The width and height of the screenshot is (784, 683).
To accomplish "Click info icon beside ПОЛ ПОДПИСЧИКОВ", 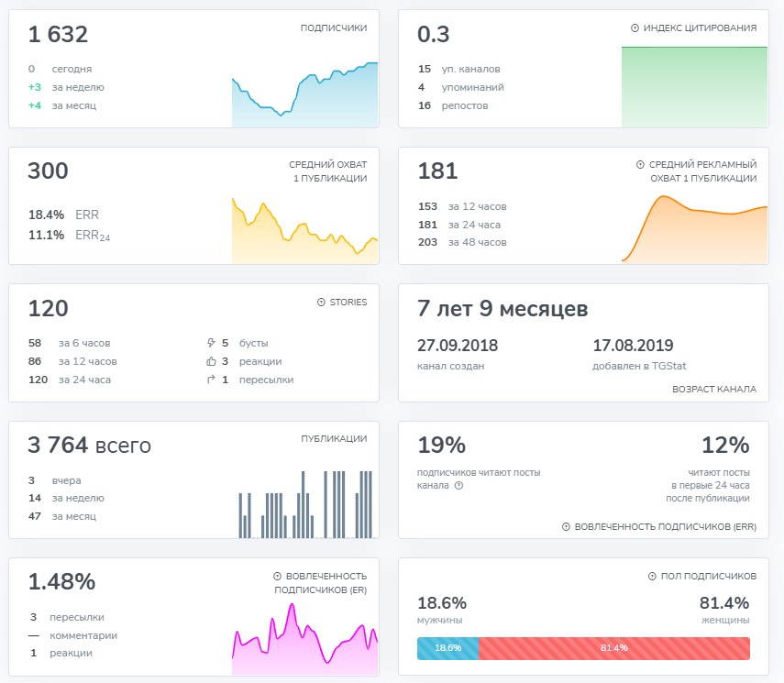I will (x=652, y=576).
